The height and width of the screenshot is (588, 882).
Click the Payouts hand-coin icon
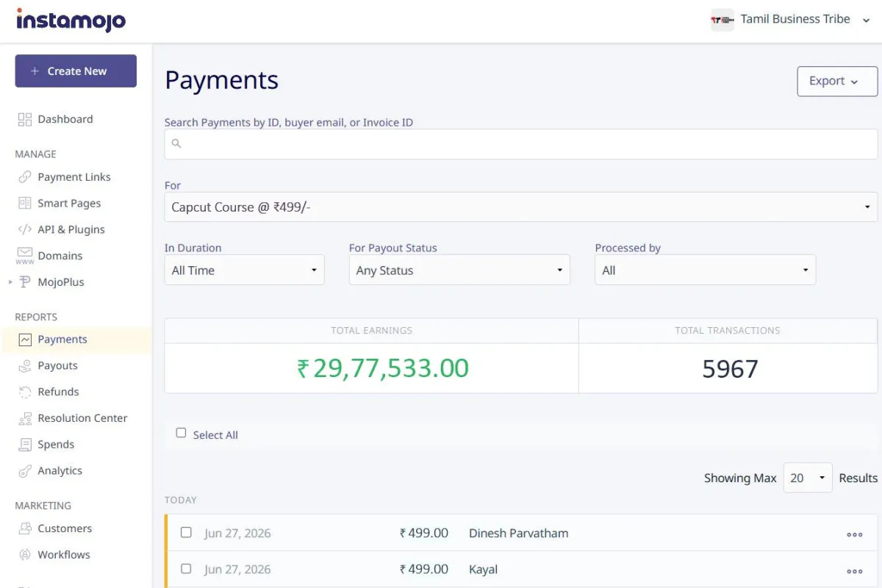[25, 366]
